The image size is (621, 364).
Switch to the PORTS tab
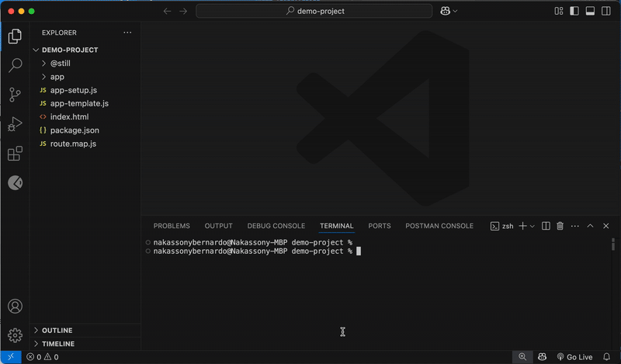click(x=380, y=226)
